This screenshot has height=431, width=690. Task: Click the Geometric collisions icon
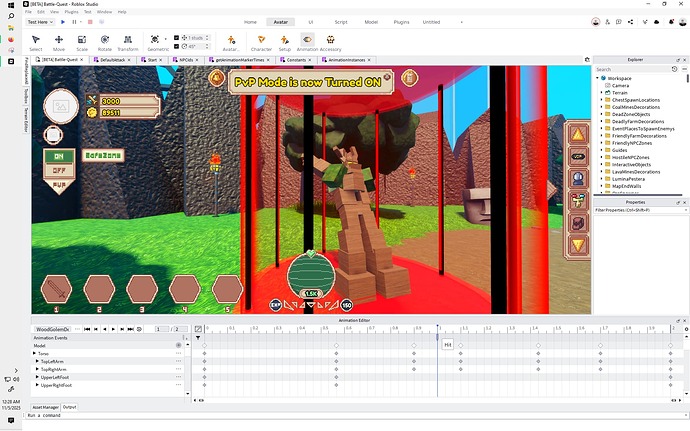pos(155,40)
